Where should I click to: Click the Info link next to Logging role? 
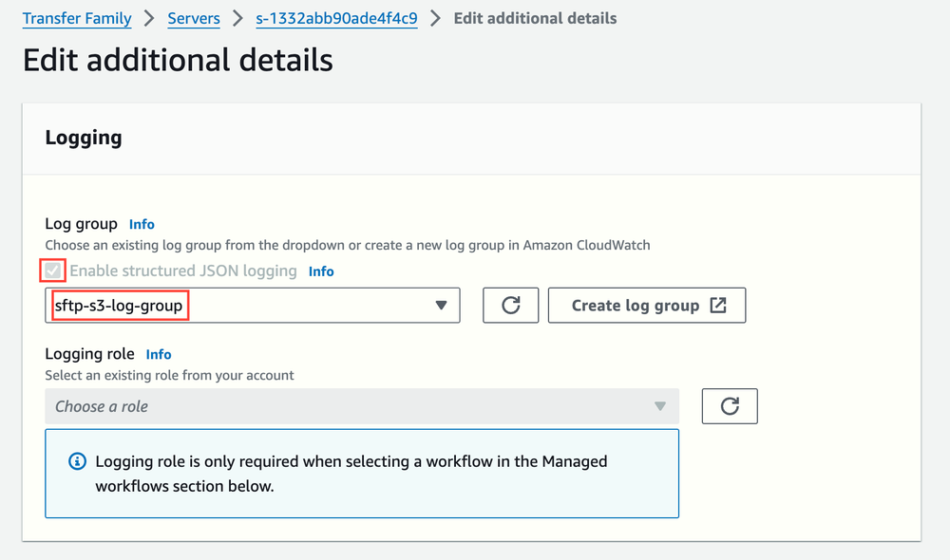[x=158, y=354]
